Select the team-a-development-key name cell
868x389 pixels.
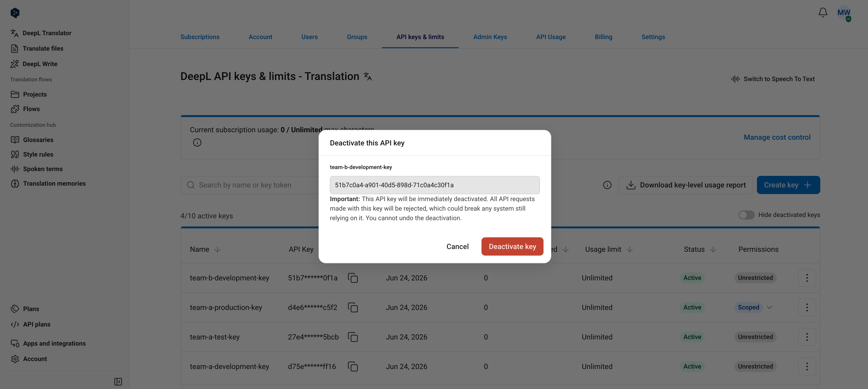pos(229,367)
